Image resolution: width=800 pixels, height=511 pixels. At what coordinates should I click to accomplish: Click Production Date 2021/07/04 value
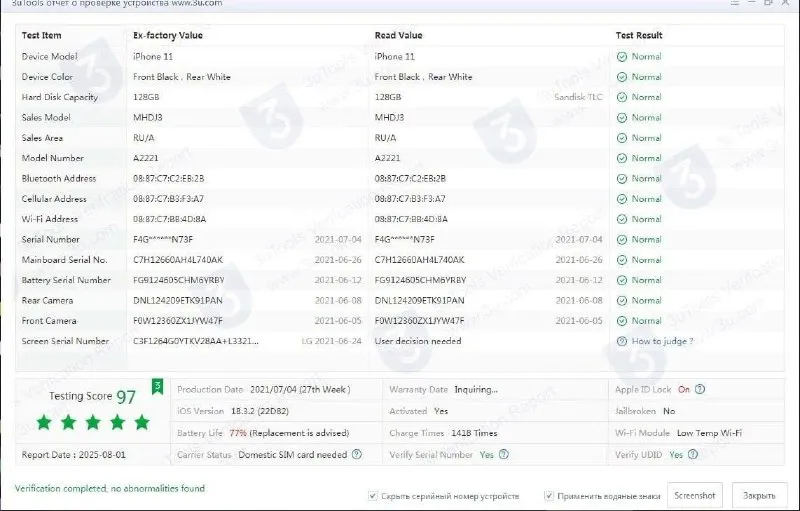300,390
